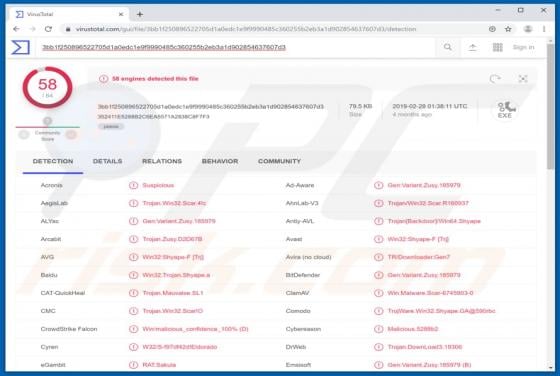Viewport: 560px width, 376px height.
Task: Switch to the RELATIONS tab
Action: point(162,161)
